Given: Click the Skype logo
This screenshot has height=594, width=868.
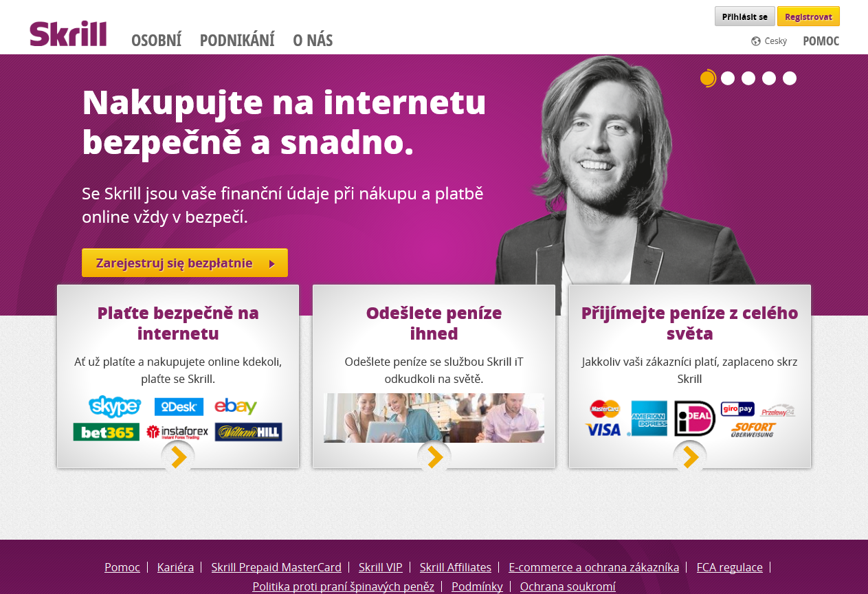Looking at the screenshot, I should [x=115, y=406].
